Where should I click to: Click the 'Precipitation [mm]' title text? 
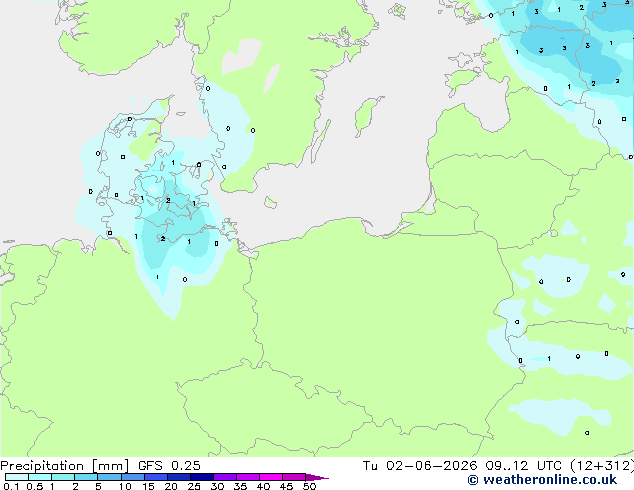64,466
